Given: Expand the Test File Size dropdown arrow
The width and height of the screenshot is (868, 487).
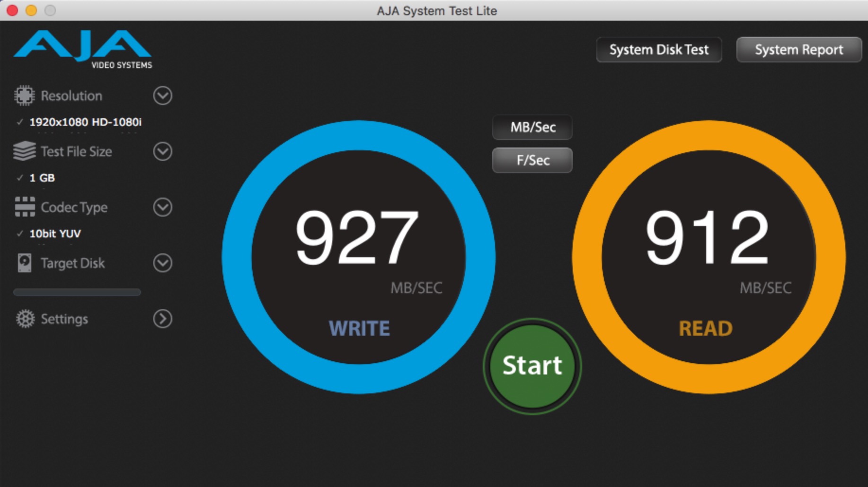Looking at the screenshot, I should tap(162, 151).
